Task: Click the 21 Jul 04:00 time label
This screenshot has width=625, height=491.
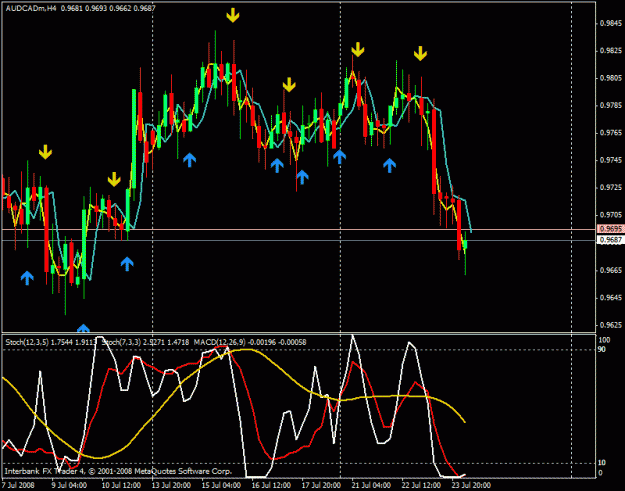Action: (x=371, y=485)
